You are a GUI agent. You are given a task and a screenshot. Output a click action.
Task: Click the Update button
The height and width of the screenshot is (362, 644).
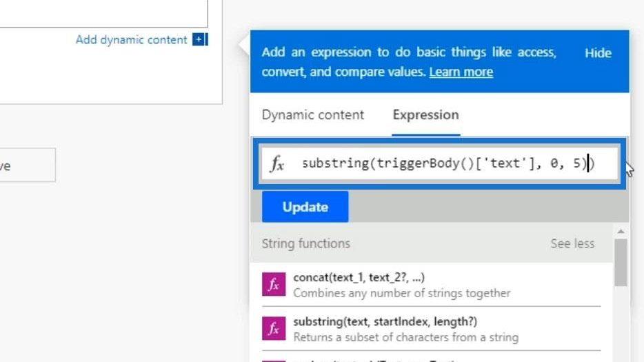point(305,207)
